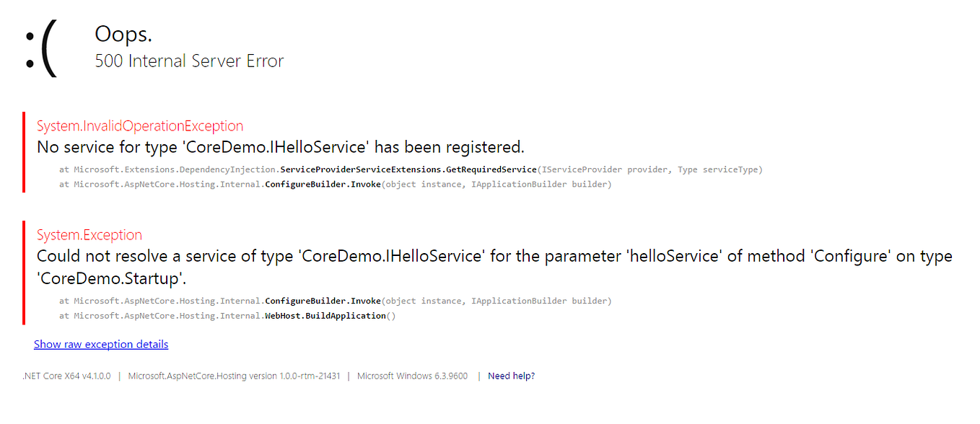Expand 'Show raw exception details'
980x424 pixels.
100,344
